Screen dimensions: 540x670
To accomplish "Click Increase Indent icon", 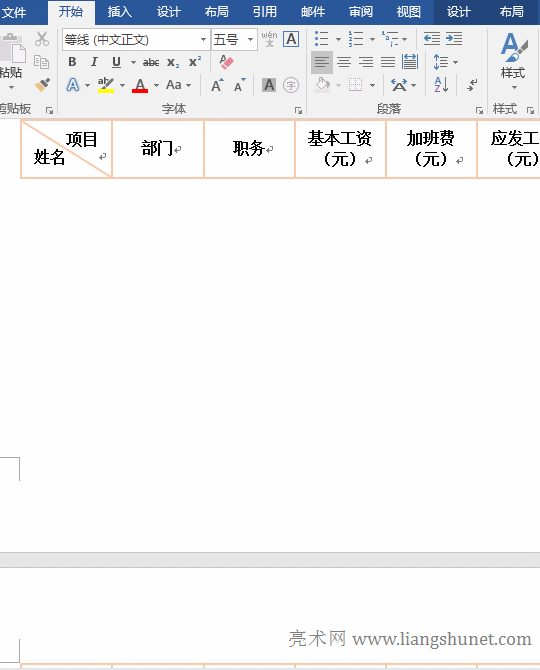I will (454, 39).
